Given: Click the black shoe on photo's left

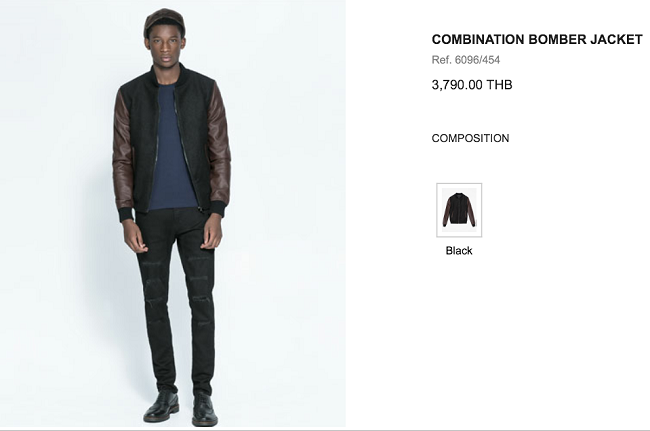Looking at the screenshot, I should 162,406.
